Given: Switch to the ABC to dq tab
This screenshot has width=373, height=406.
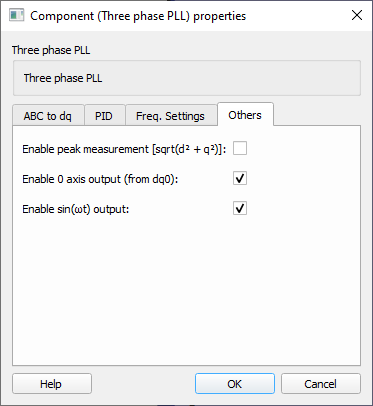Looking at the screenshot, I should tap(48, 116).
